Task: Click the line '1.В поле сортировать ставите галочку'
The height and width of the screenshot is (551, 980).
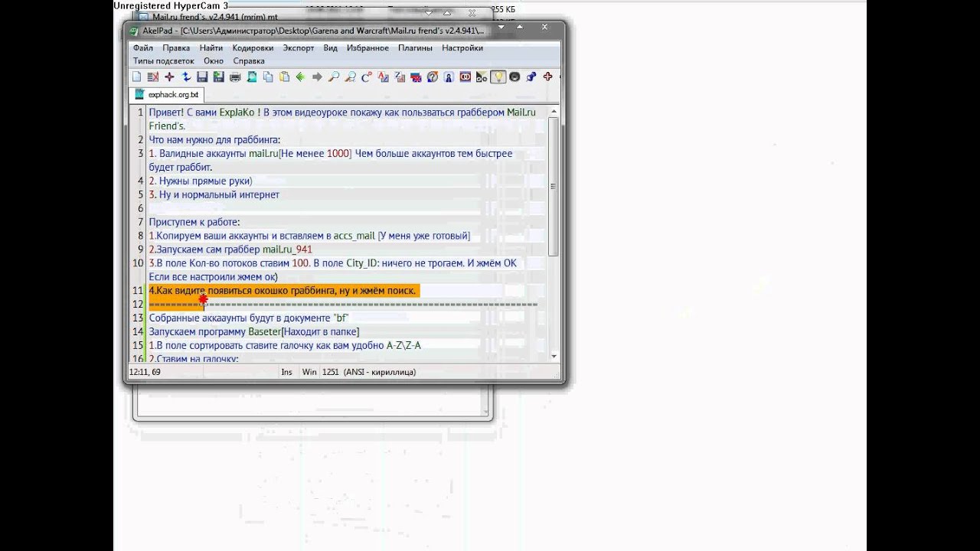Action: (x=285, y=345)
